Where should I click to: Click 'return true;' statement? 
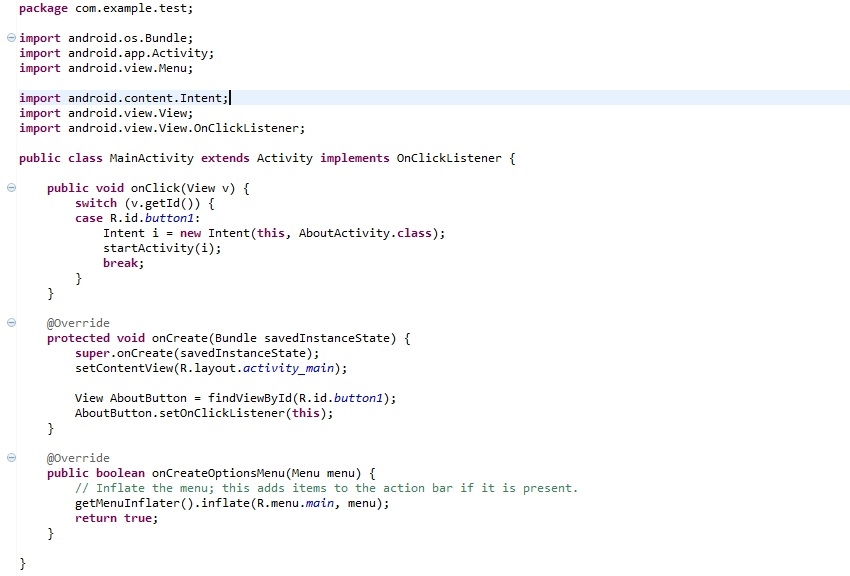click(x=117, y=519)
